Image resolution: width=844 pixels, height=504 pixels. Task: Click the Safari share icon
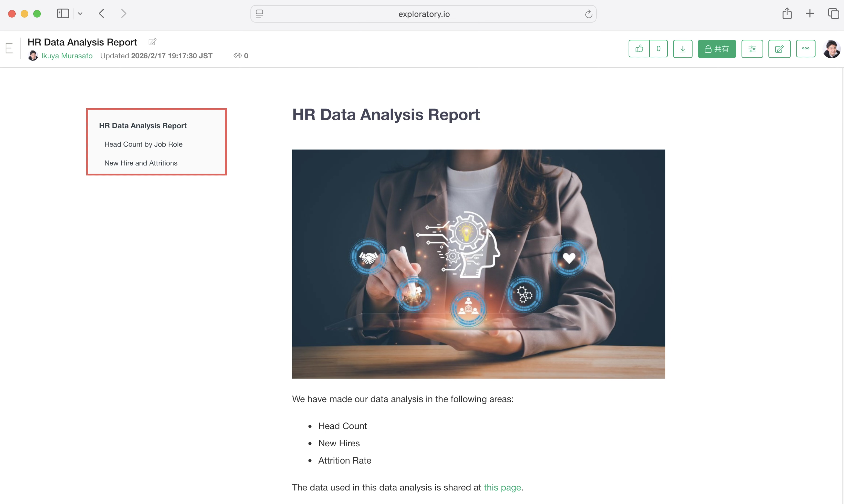pos(787,14)
